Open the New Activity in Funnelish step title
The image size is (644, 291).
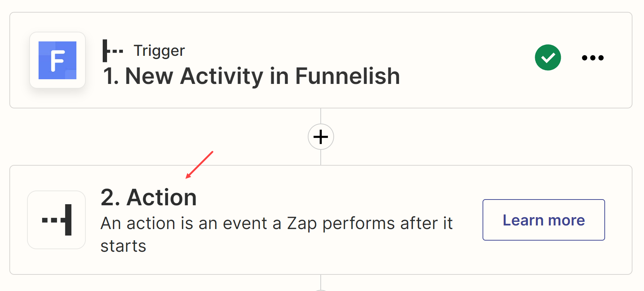[x=252, y=76]
